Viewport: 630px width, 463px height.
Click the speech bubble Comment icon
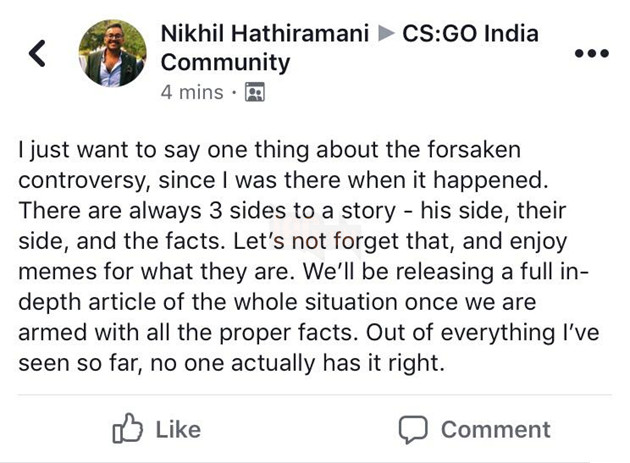(x=413, y=430)
